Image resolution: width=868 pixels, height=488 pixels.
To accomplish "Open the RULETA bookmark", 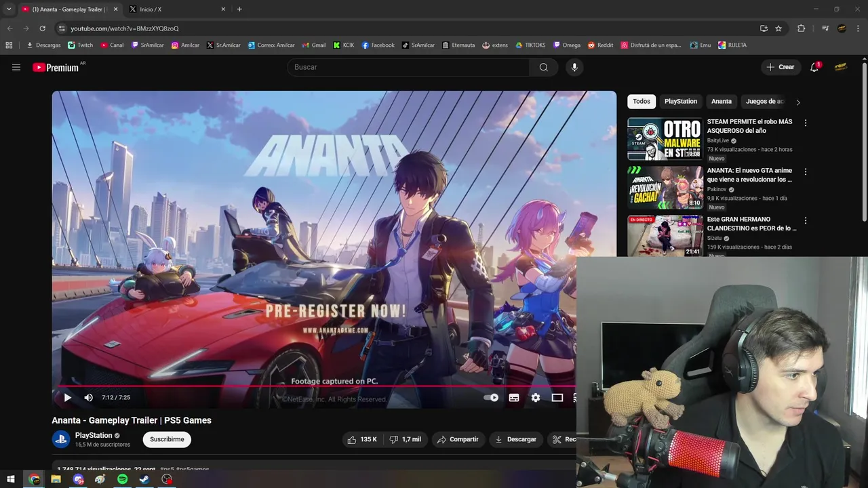I will click(732, 45).
